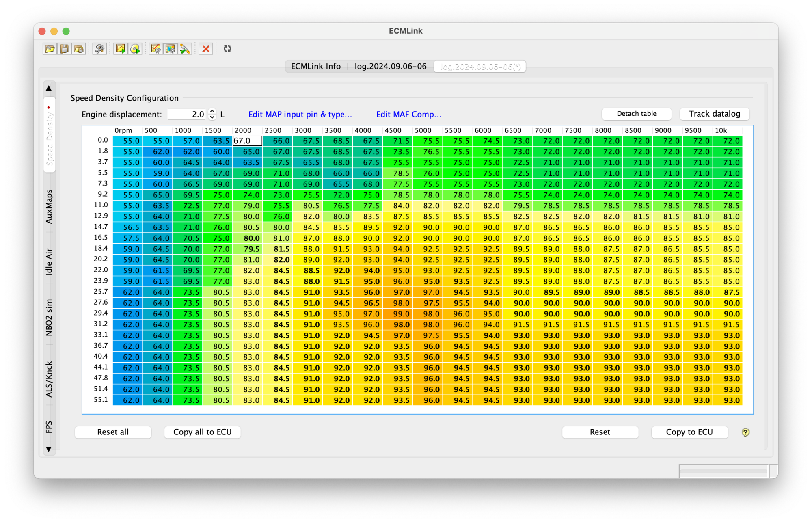812x523 pixels.
Task: Switch to the ECMLink Info tab
Action: pos(315,66)
